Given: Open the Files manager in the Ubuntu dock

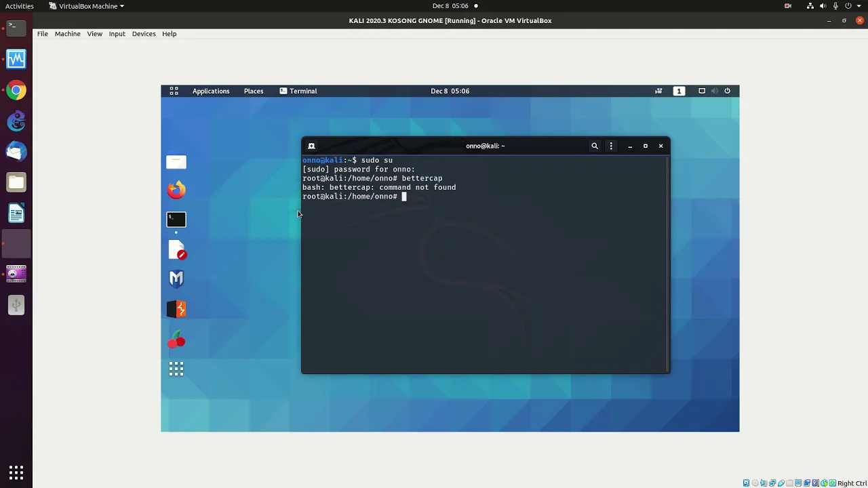Looking at the screenshot, I should (16, 182).
